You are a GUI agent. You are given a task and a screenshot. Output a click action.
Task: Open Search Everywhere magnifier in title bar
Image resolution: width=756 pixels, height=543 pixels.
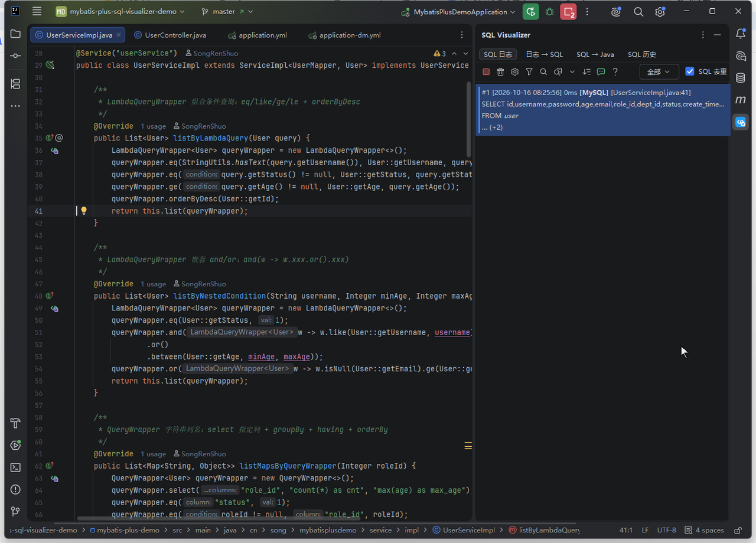(638, 12)
